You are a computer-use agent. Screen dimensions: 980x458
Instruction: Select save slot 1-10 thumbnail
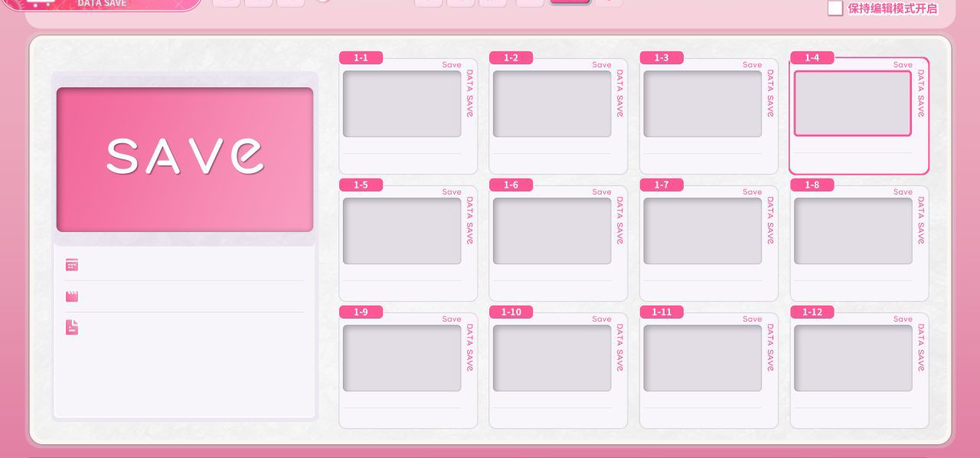[552, 358]
